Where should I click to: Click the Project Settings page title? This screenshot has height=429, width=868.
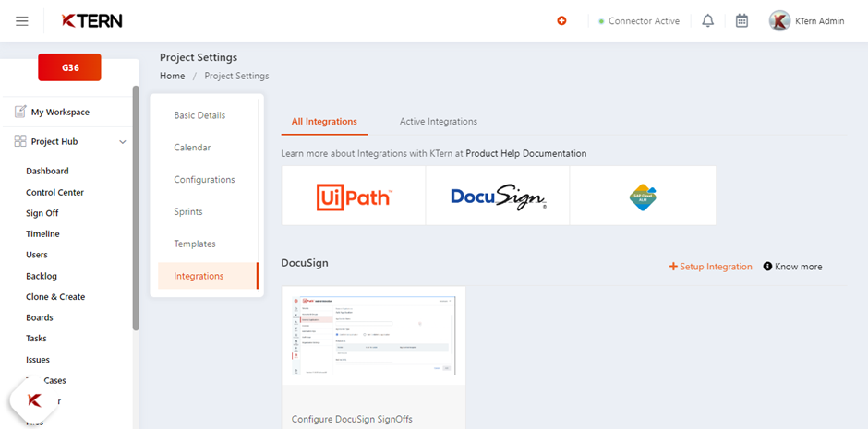point(199,57)
